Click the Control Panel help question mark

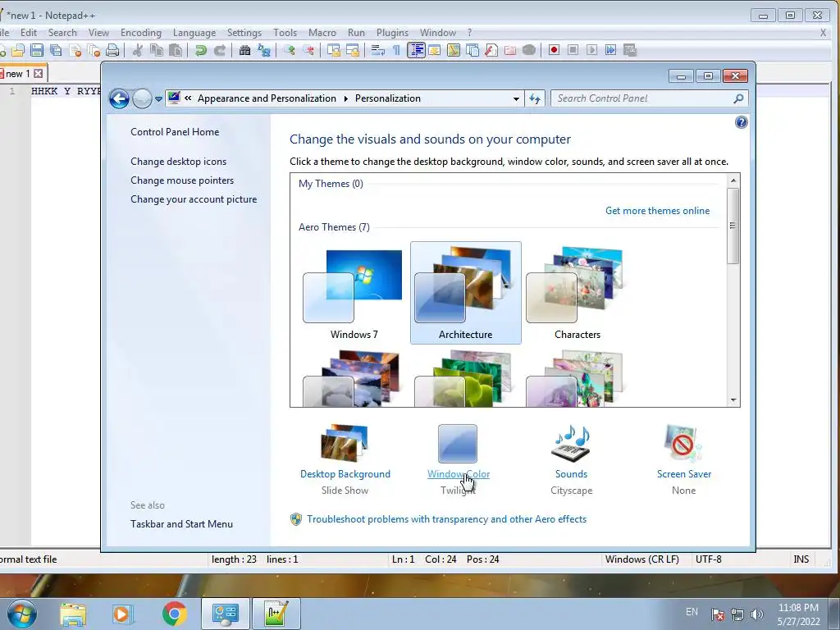(741, 123)
